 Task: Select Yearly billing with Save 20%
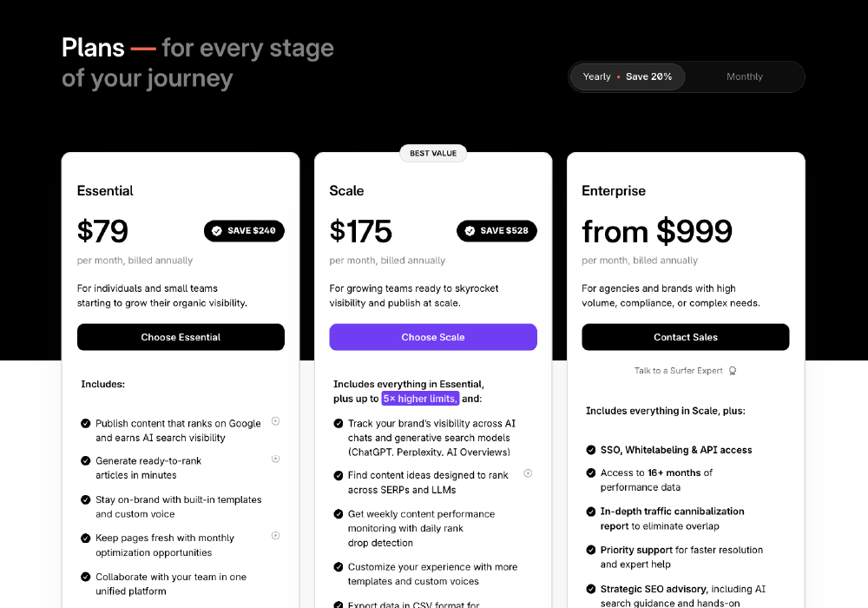pos(627,76)
